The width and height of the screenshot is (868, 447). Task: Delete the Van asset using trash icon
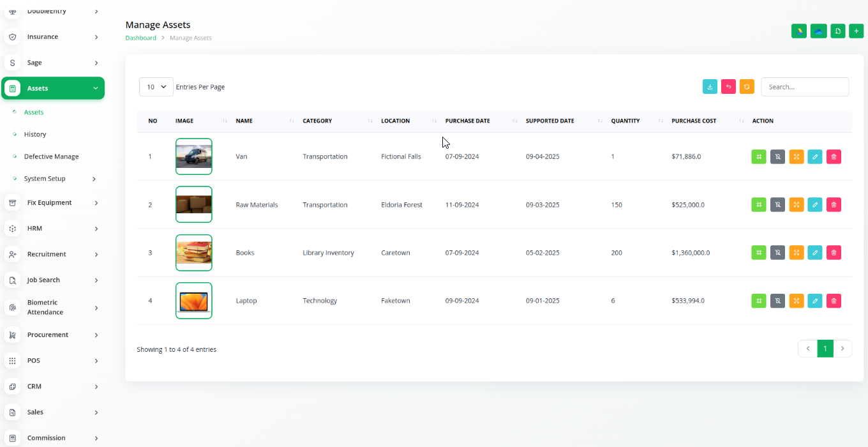[x=834, y=156]
